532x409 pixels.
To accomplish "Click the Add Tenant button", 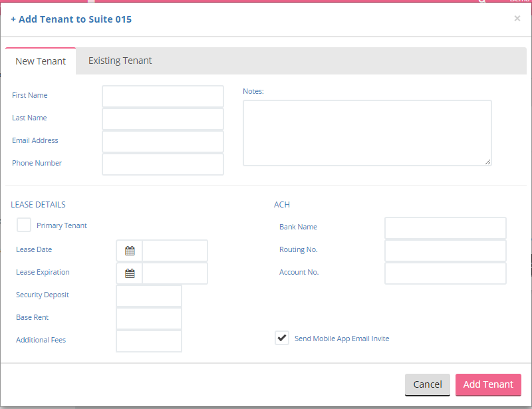I will pos(488,384).
